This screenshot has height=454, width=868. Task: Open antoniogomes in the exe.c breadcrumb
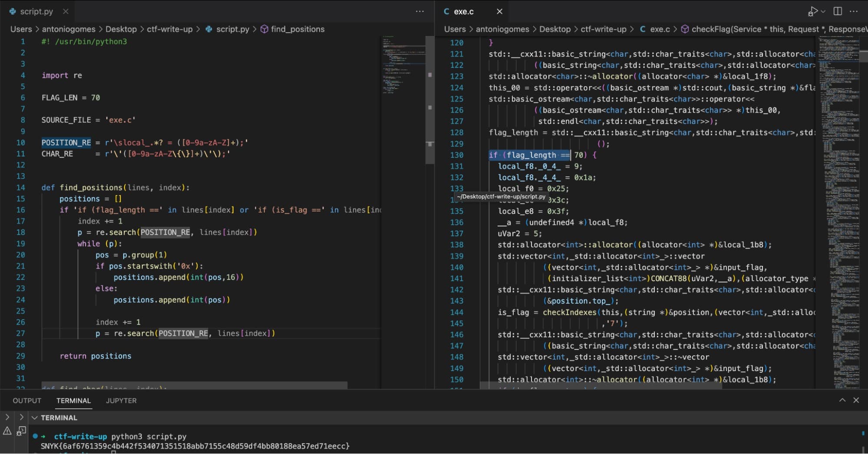click(x=502, y=29)
